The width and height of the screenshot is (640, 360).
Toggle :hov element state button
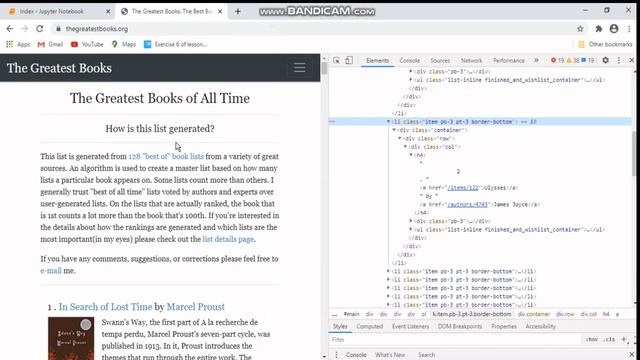(x=592, y=340)
